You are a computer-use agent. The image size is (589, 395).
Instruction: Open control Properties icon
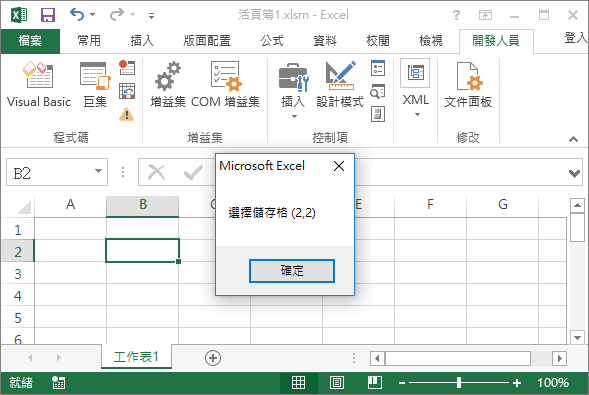click(x=378, y=68)
